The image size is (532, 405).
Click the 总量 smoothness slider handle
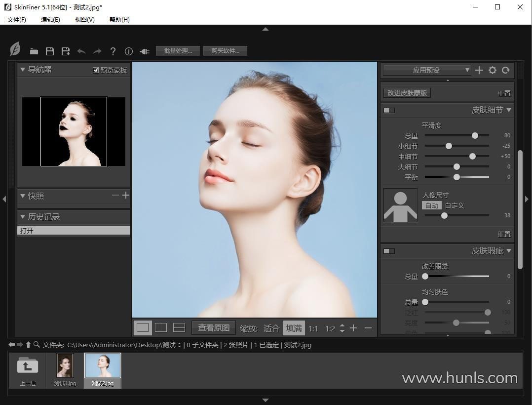click(x=475, y=135)
